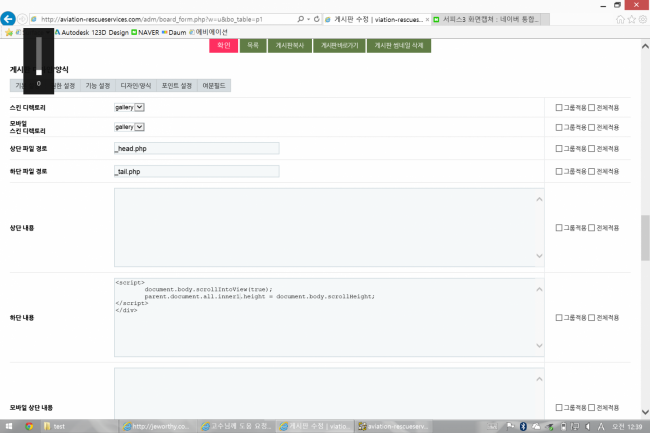Open the browser Tools gear icon
Screen dimensions: 650x433
tap(643, 19)
